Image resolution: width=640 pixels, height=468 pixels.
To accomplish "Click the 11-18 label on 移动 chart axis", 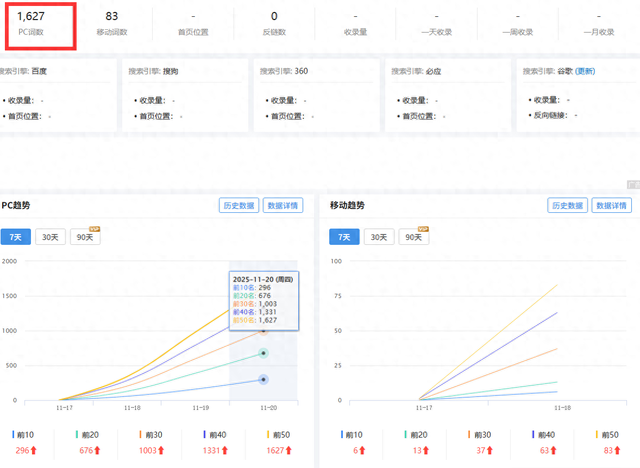I will (x=562, y=408).
